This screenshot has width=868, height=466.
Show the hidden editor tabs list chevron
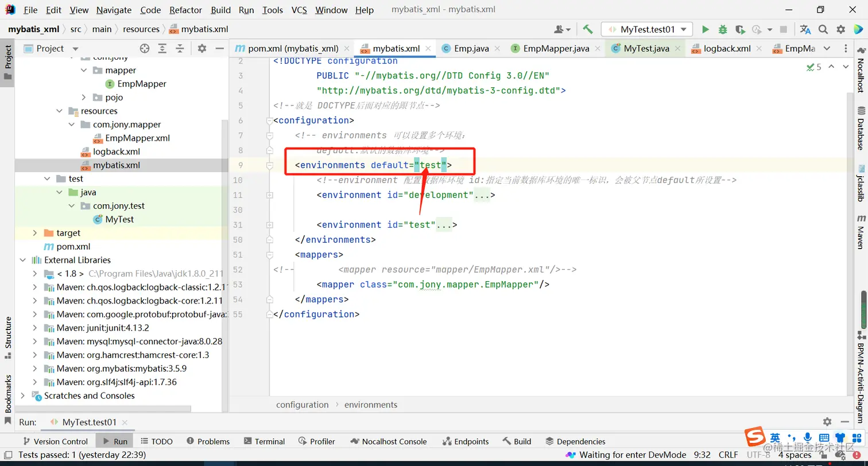pyautogui.click(x=827, y=48)
